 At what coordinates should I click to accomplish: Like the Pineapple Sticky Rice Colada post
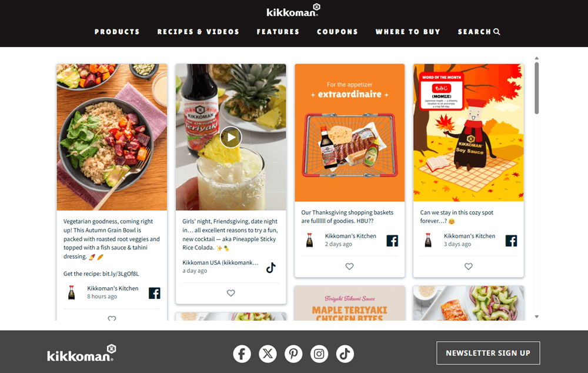[x=231, y=293]
